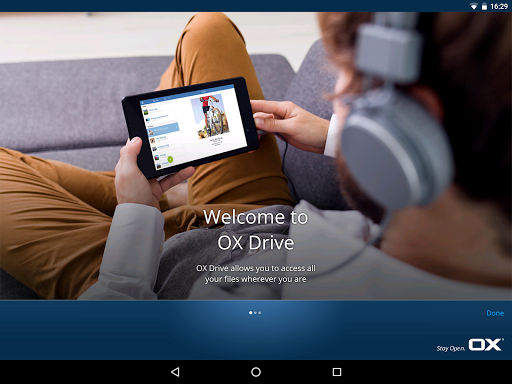Click the battery status icon
This screenshot has width=512, height=384.
tap(484, 6)
